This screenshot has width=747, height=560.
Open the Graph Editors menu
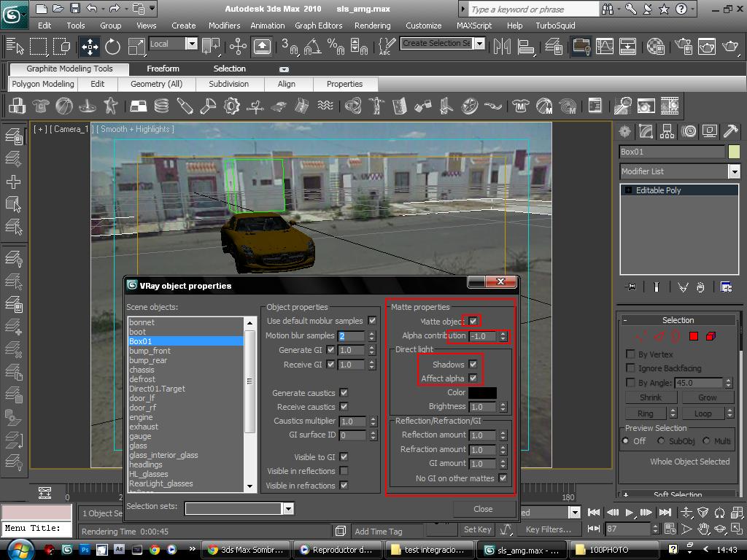pos(318,26)
